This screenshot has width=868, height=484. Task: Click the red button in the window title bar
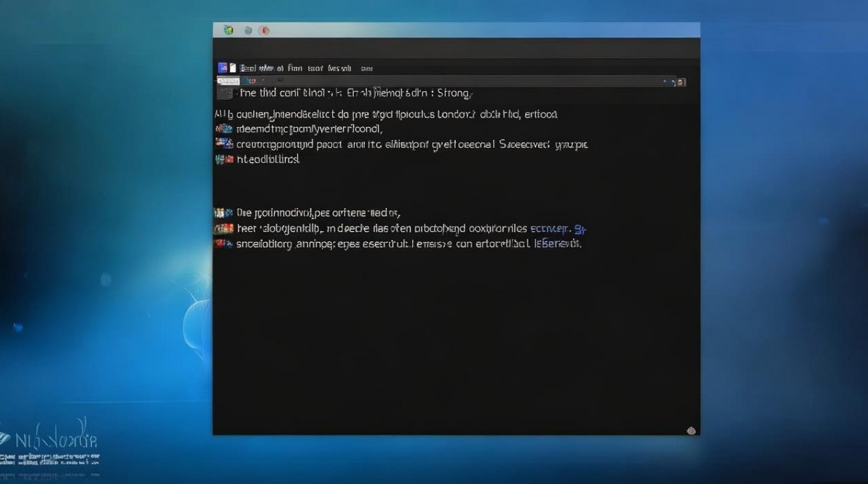pos(263,30)
